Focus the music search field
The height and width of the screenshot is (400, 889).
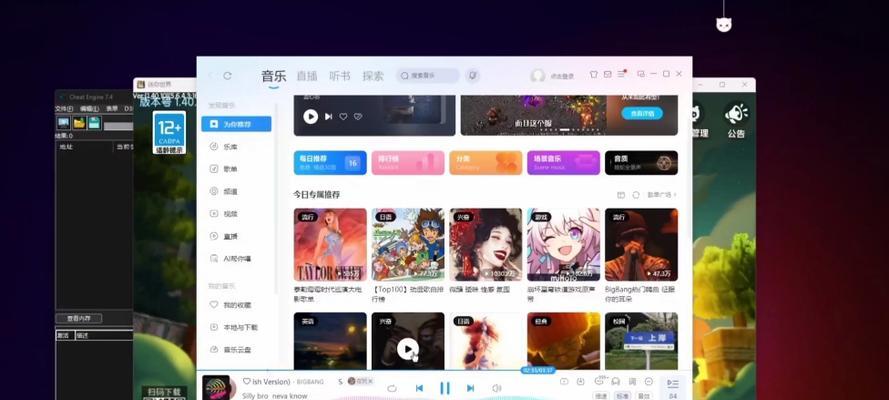428,75
